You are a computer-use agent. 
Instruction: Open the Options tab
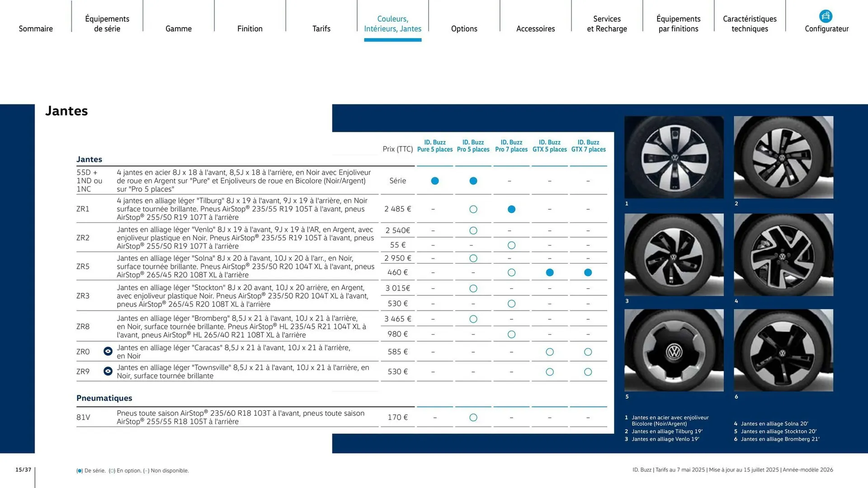(x=464, y=28)
